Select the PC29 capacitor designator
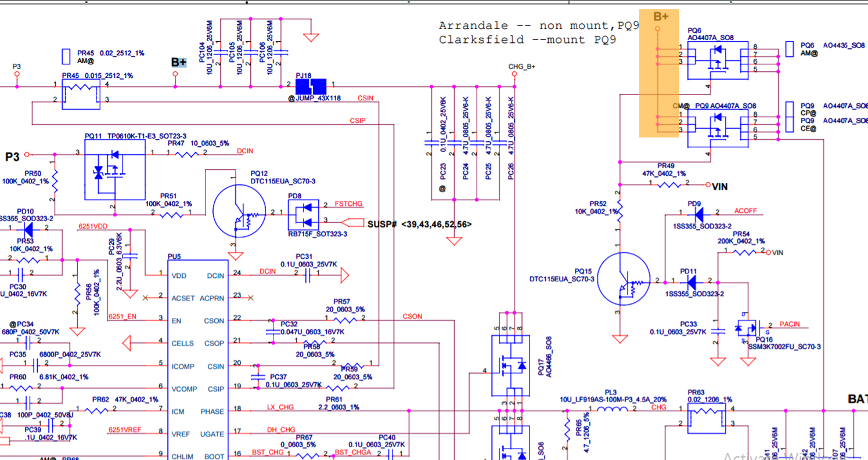Image resolution: width=868 pixels, height=460 pixels. [111, 247]
